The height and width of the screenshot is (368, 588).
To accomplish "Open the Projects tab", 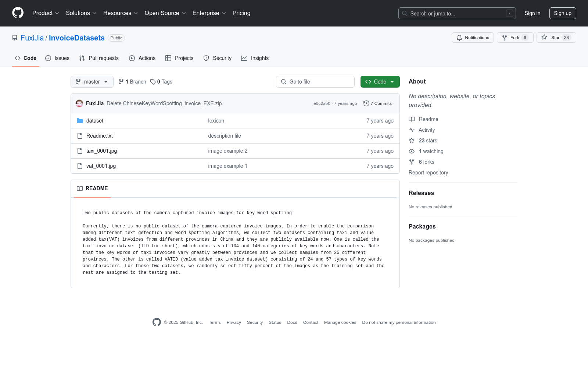I will pyautogui.click(x=179, y=58).
